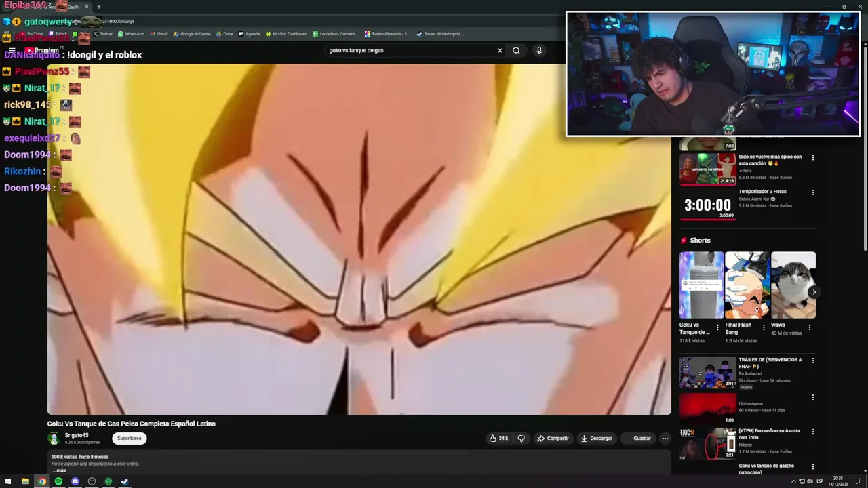Image resolution: width=868 pixels, height=488 pixels.
Task: Open YTPH Fernanfloo se Asusta video
Action: click(x=707, y=444)
